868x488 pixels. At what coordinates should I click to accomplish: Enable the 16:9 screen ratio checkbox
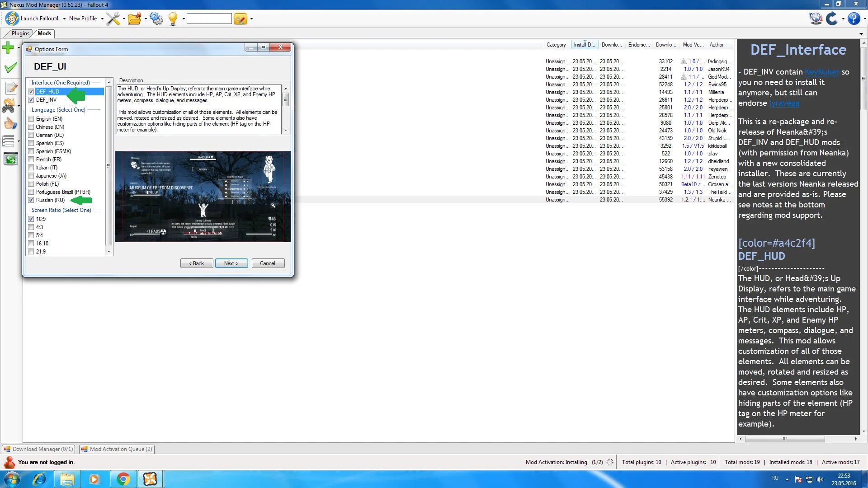[x=30, y=219]
